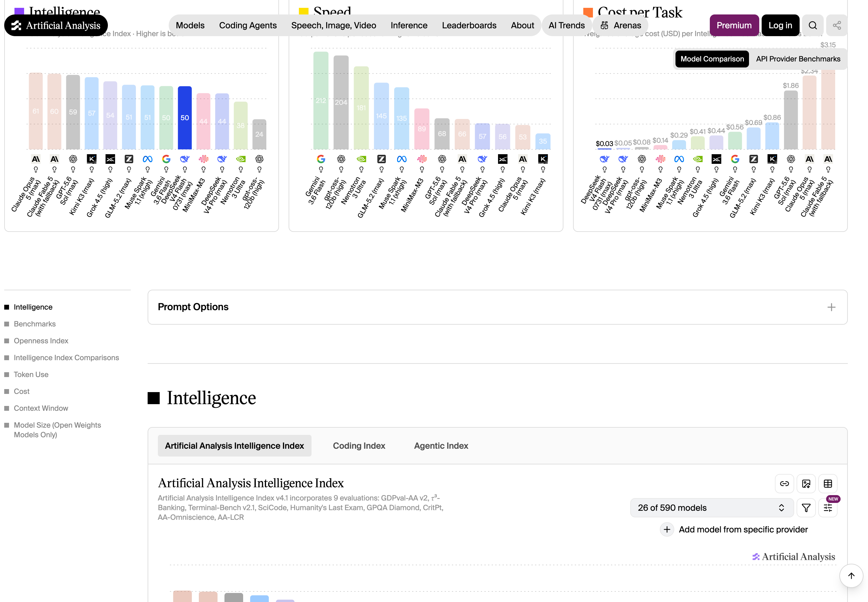Open the Leaderboards menu
Screen dimensions: 868x602
click(469, 25)
